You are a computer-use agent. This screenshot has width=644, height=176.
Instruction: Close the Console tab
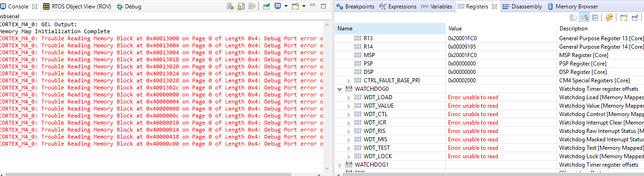[35, 7]
